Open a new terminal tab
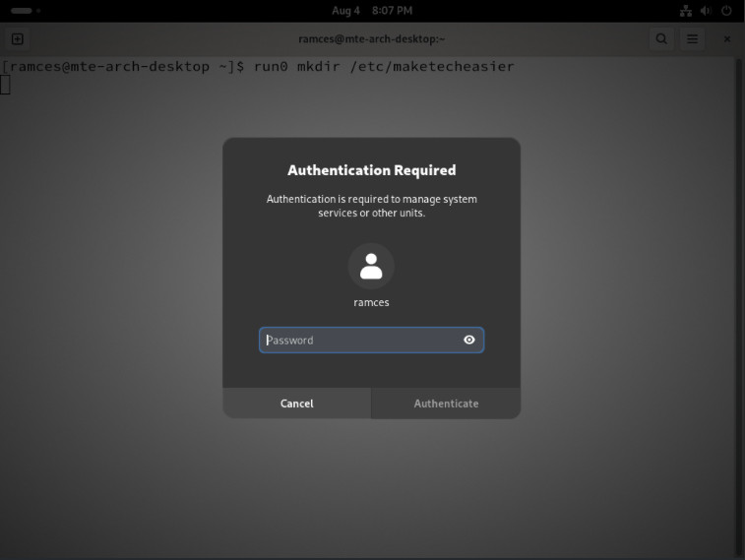The image size is (745, 560). click(x=18, y=39)
